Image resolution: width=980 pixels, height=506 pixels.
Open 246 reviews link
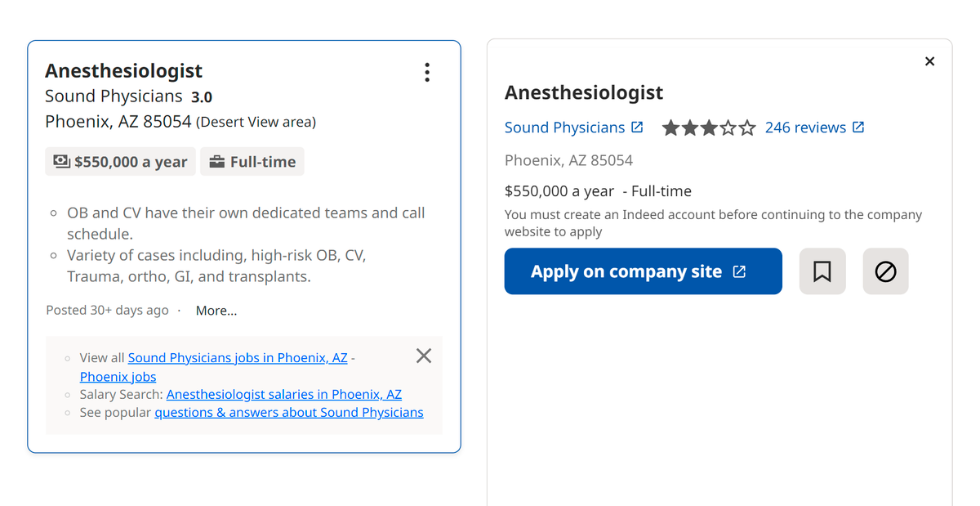805,128
